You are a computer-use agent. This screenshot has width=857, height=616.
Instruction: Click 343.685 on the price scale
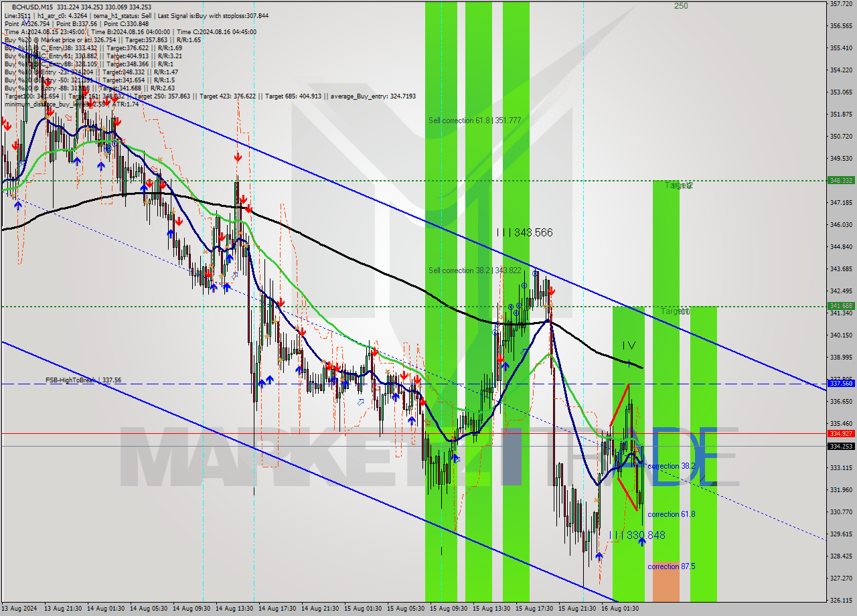coord(841,269)
